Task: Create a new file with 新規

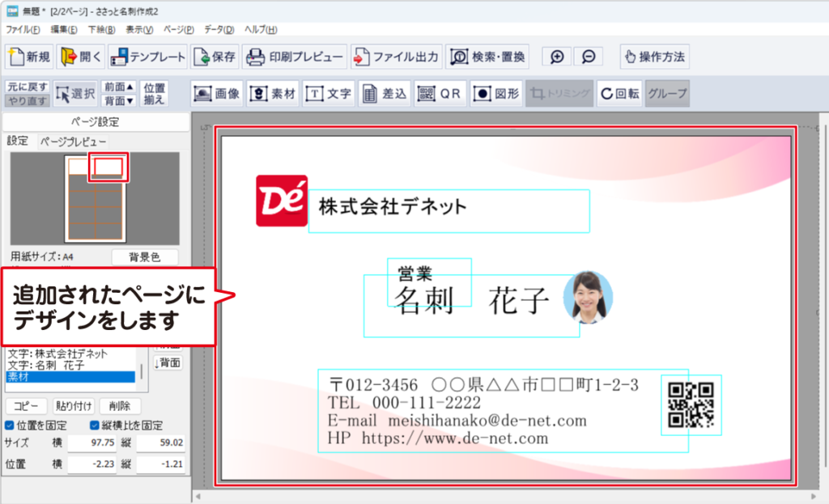Action: pos(30,57)
